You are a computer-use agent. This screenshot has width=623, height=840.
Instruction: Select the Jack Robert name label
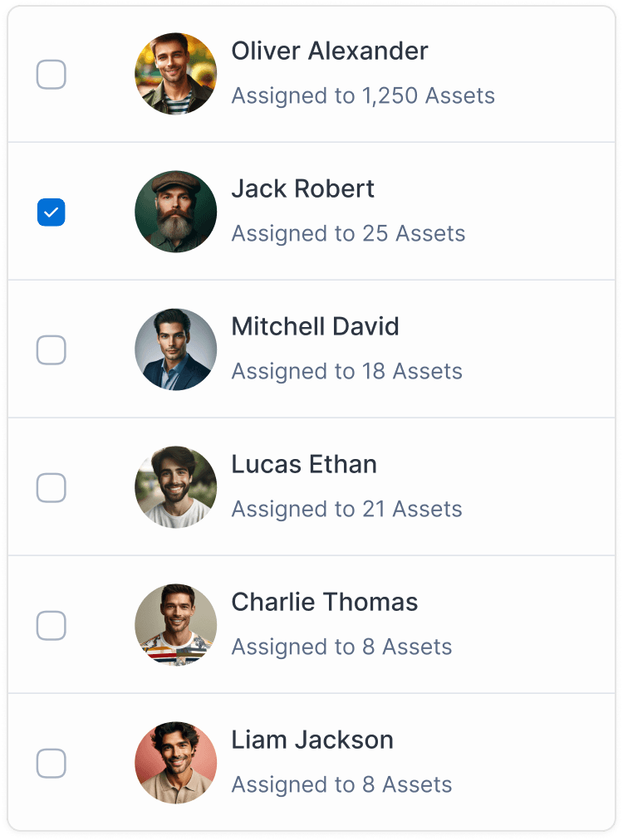click(302, 189)
